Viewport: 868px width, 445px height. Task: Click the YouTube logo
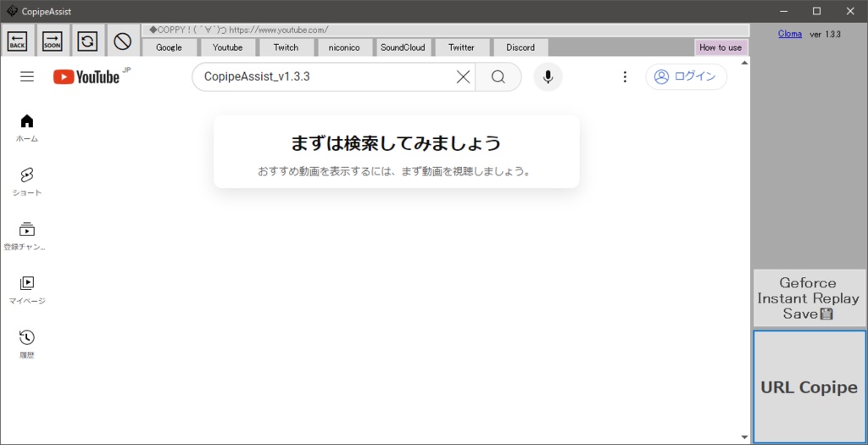click(86, 77)
